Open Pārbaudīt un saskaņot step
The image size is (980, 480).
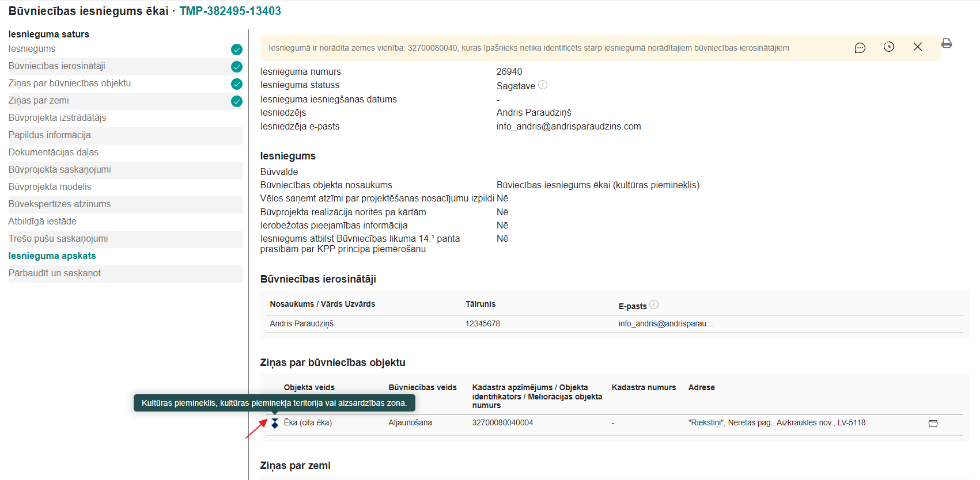[x=55, y=273]
